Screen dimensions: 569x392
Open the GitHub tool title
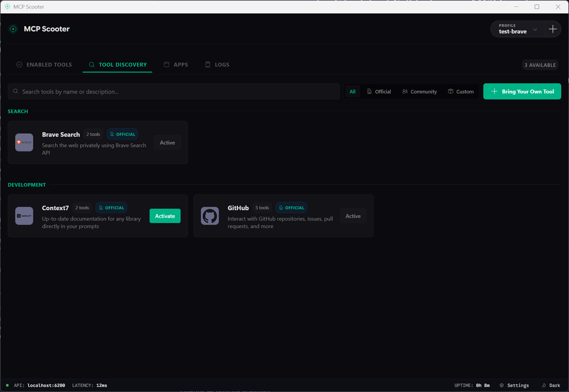(238, 208)
